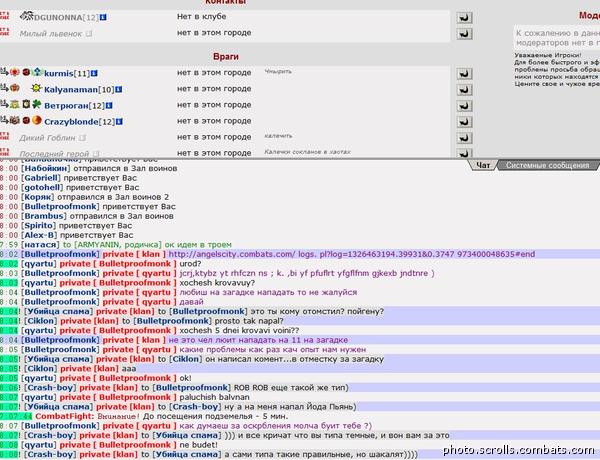
Task: Click the orange ball clan icon beside Crazyblonde
Action: pos(37,120)
